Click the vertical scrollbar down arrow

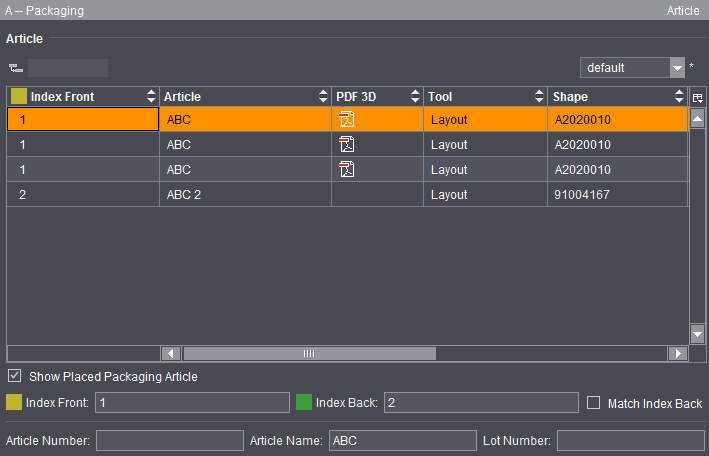[x=697, y=334]
